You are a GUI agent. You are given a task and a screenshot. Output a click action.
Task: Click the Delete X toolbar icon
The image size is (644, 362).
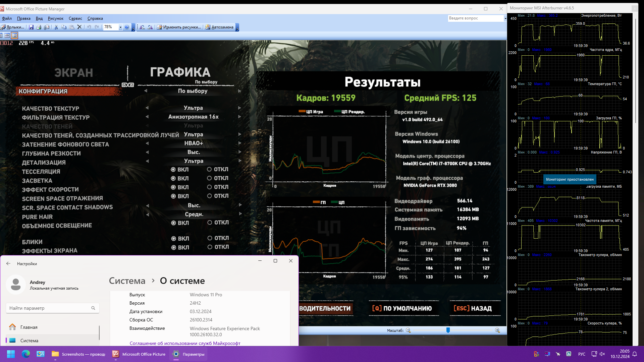coord(79,27)
